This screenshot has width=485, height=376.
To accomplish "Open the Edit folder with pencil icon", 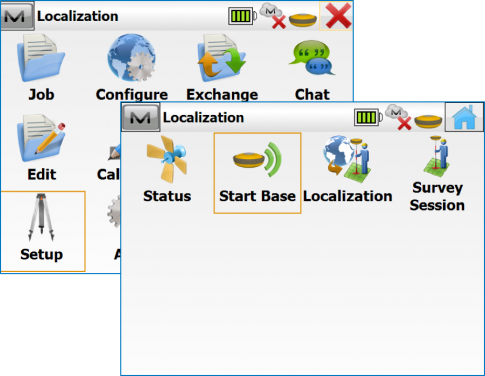I will pos(41,138).
